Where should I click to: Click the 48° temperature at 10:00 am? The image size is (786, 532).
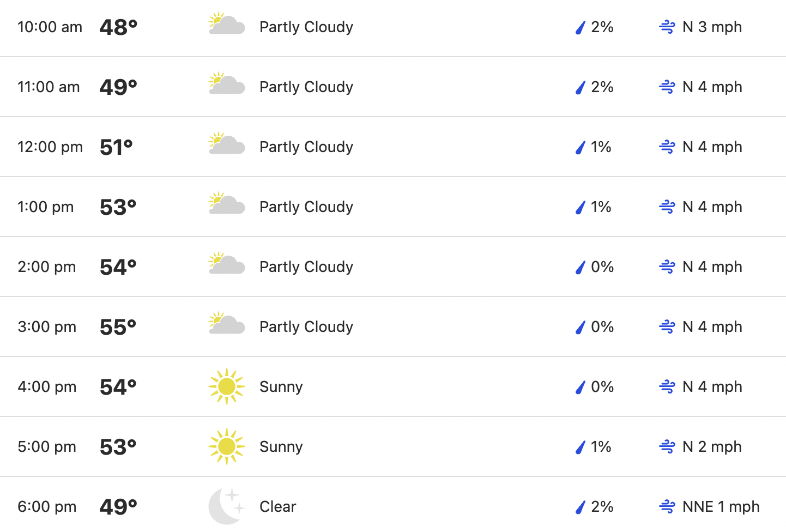(x=118, y=27)
